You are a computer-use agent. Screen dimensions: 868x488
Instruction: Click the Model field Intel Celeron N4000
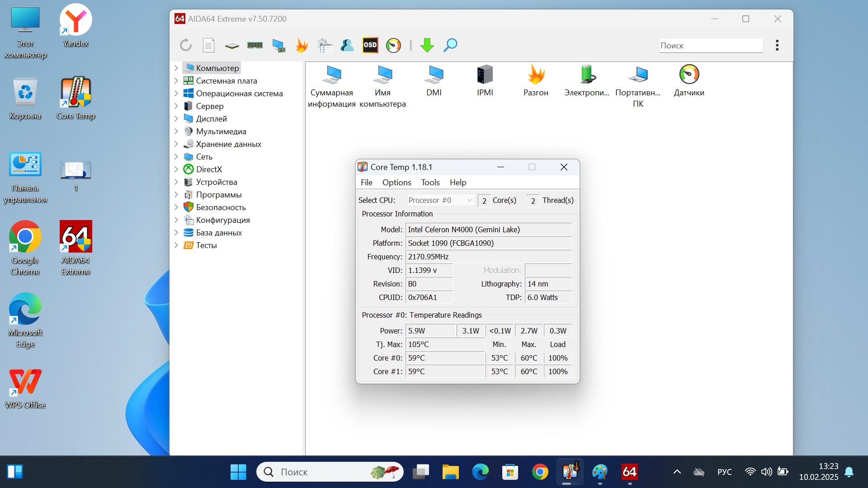coord(489,230)
